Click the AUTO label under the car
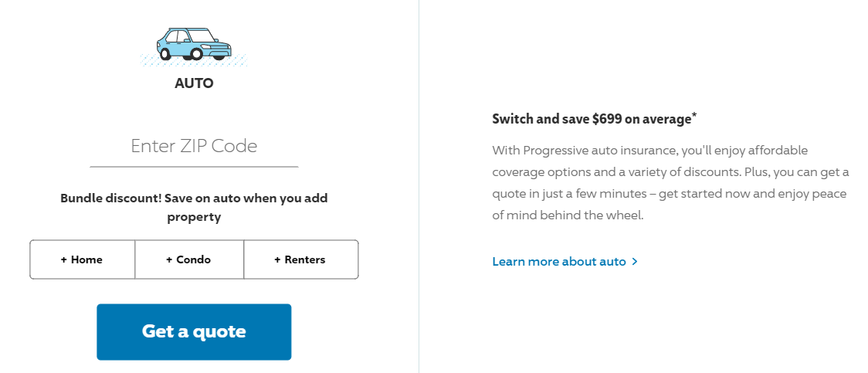868x373 pixels. [194, 83]
